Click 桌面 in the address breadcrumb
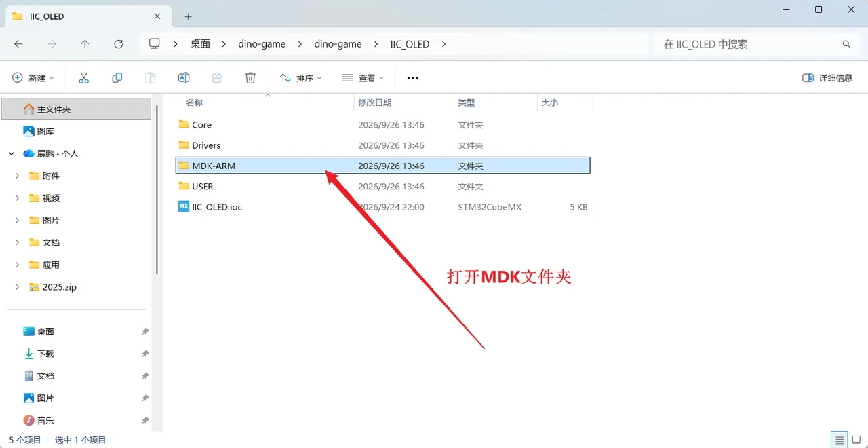Image resolution: width=868 pixels, height=448 pixels. pyautogui.click(x=200, y=44)
